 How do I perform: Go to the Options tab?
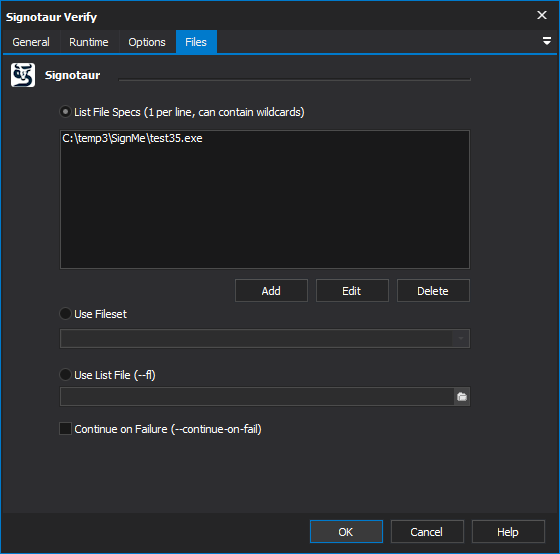pos(147,42)
